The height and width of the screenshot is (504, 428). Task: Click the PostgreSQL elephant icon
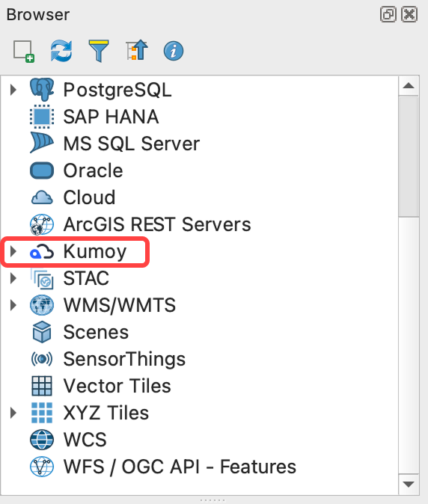tap(42, 89)
